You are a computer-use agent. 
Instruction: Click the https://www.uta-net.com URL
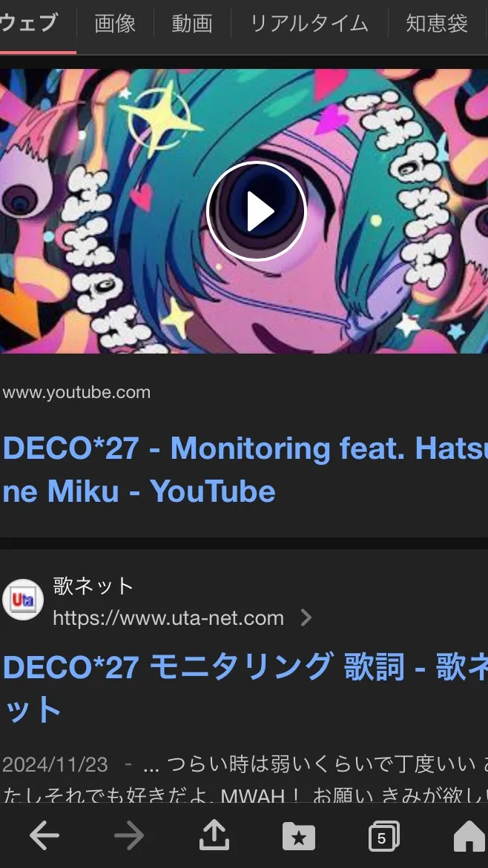pyautogui.click(x=168, y=617)
